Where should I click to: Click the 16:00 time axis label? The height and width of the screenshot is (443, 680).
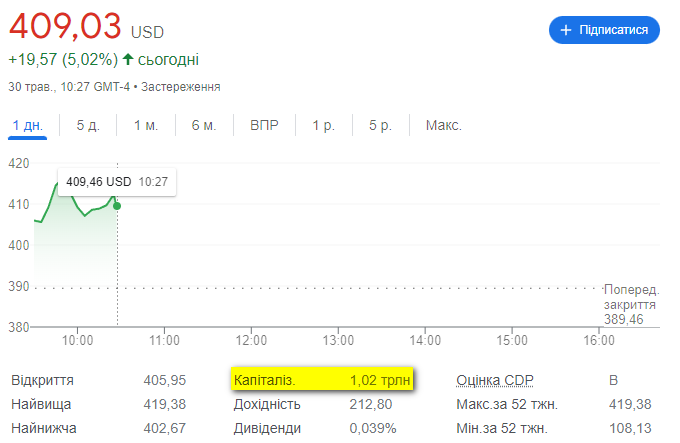(599, 340)
